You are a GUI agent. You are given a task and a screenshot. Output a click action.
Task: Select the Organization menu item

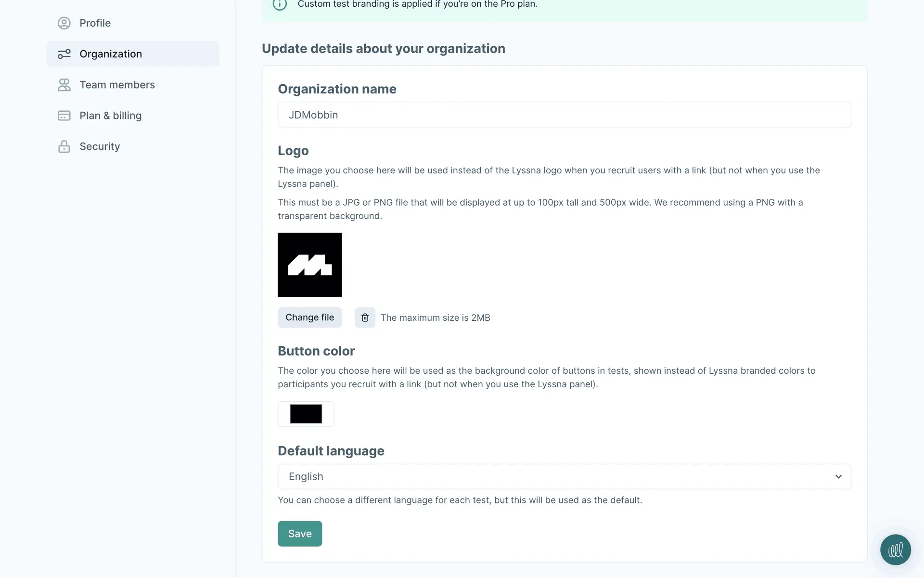pyautogui.click(x=111, y=54)
